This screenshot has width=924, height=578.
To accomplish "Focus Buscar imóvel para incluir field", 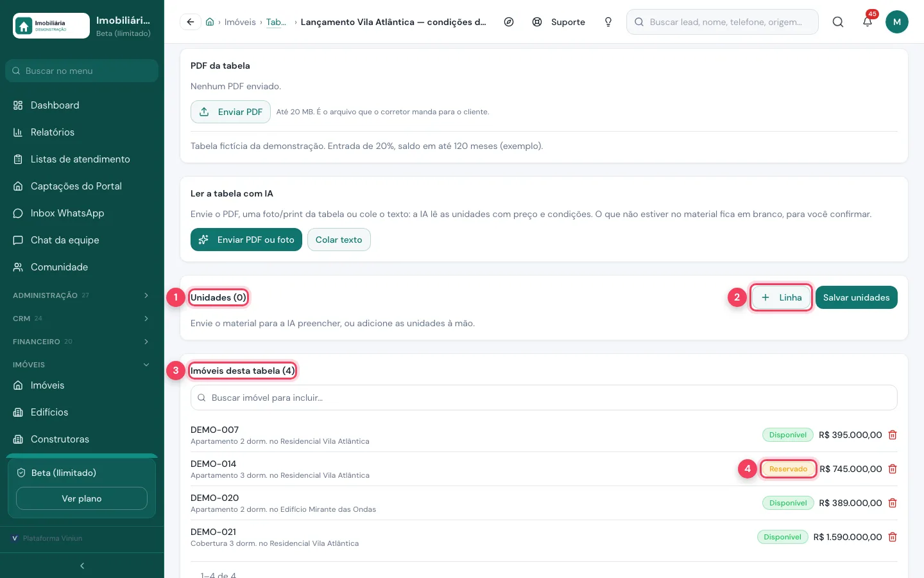I will point(544,398).
